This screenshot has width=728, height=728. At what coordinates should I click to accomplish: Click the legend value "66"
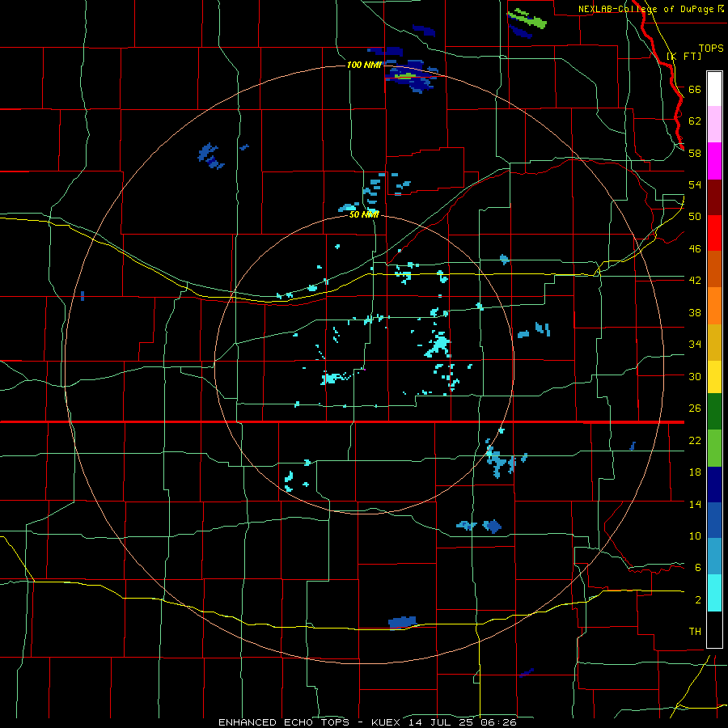(695, 90)
